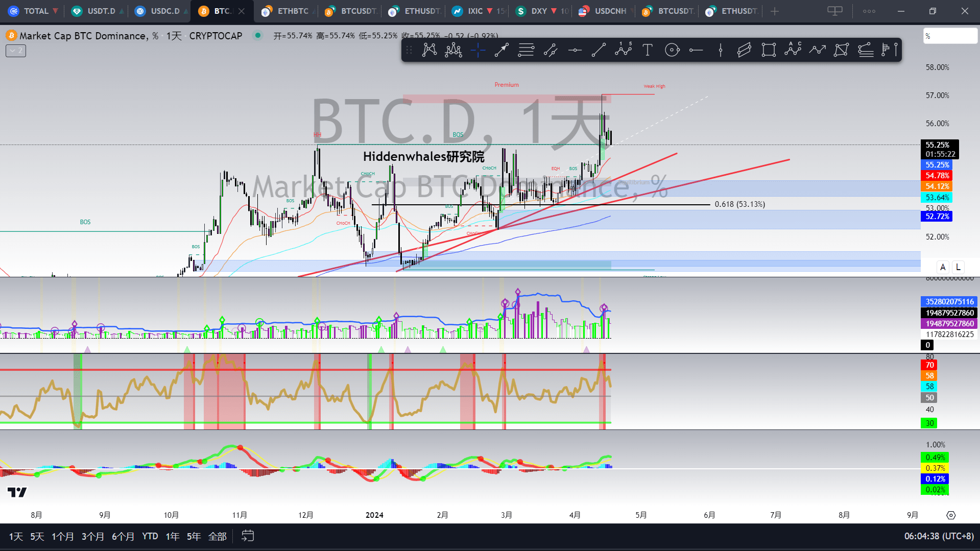Click the current price 55.25% countdown label
Image resolution: width=980 pixels, height=551 pixels.
(x=940, y=150)
